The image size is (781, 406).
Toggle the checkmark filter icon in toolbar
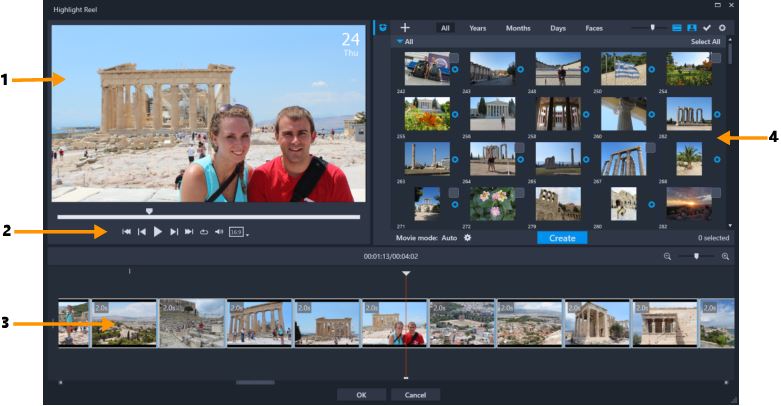706,28
